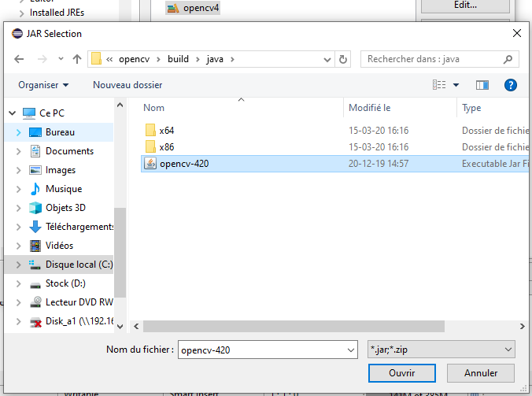The height and width of the screenshot is (396, 532).
Task: Select Disque local (C:) drive
Action: (79, 265)
